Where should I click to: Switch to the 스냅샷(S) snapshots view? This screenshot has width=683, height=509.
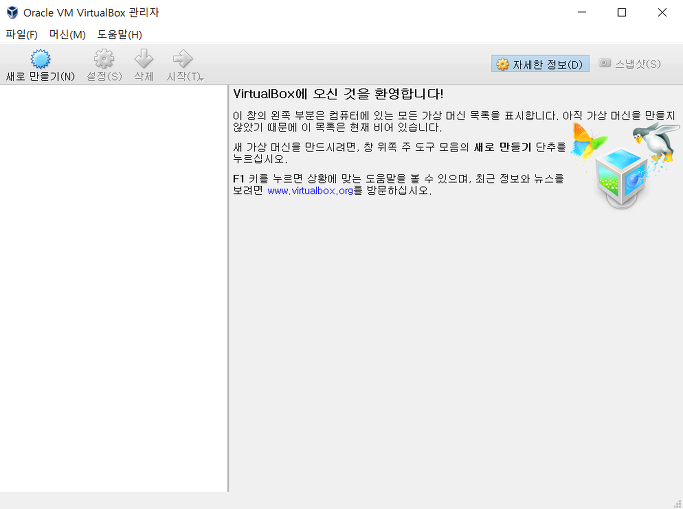[x=629, y=64]
